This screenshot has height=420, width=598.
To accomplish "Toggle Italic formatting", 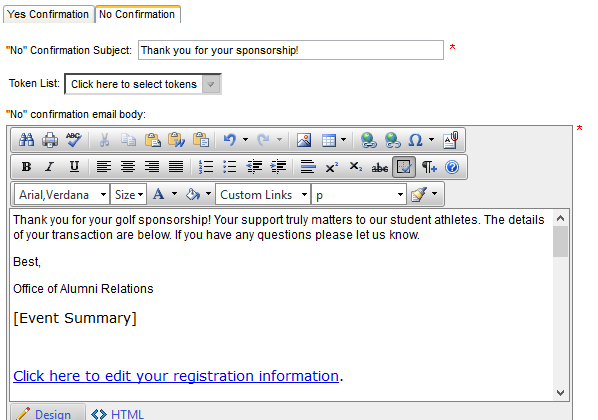I will [x=50, y=167].
